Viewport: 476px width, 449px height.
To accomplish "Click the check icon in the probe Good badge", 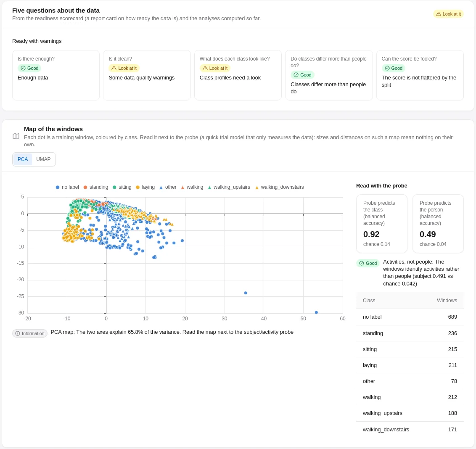I will point(362,263).
